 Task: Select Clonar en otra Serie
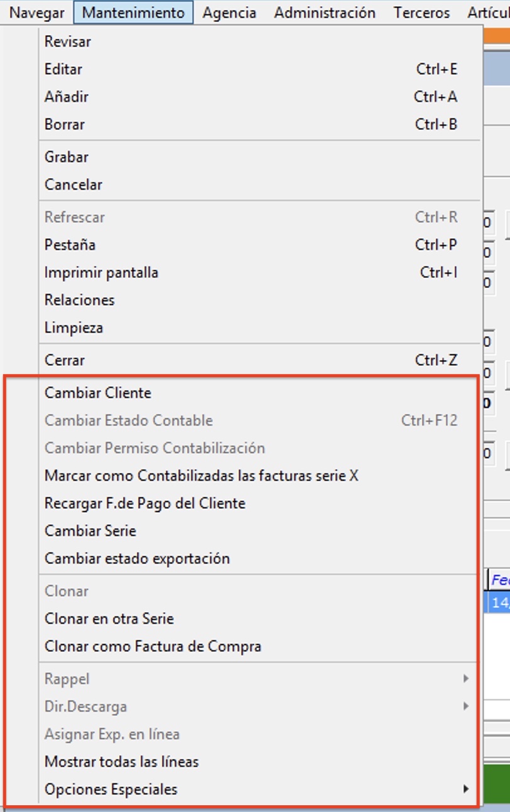(109, 619)
